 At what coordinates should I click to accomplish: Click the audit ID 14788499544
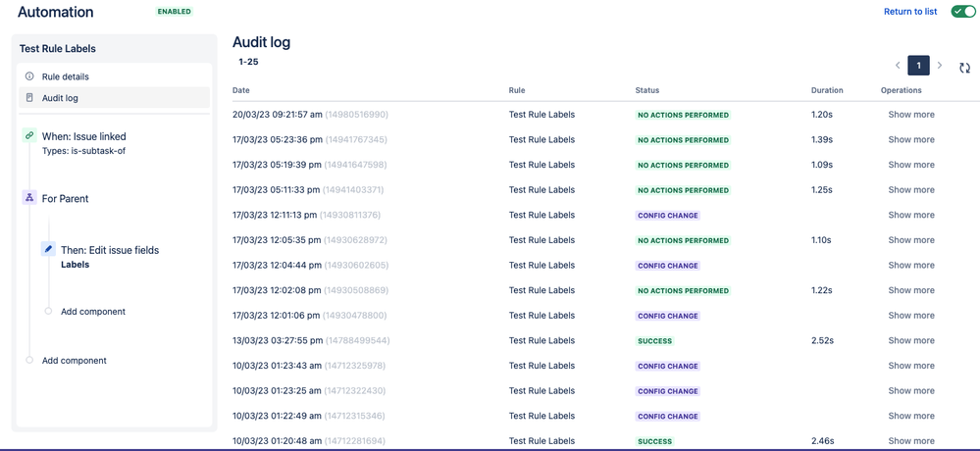click(357, 340)
